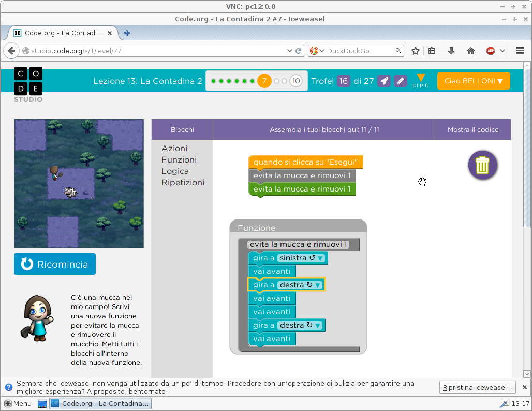Go to browser home page icon

tap(470, 51)
